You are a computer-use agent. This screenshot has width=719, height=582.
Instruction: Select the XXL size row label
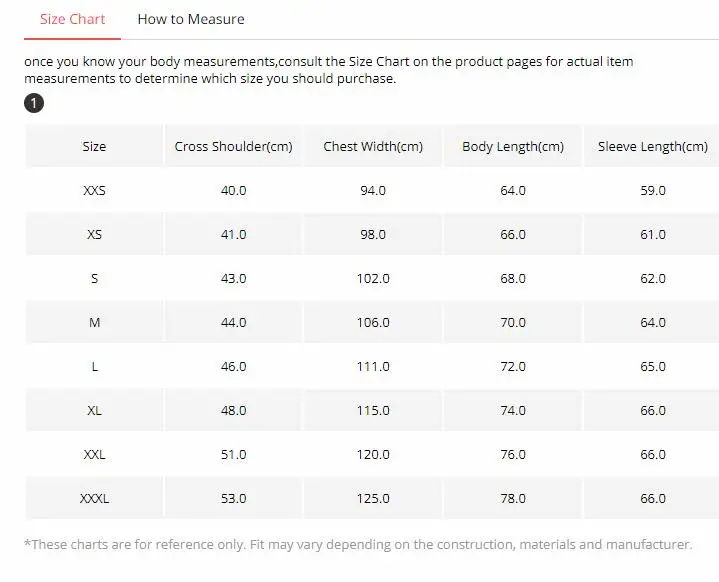[x=94, y=455]
